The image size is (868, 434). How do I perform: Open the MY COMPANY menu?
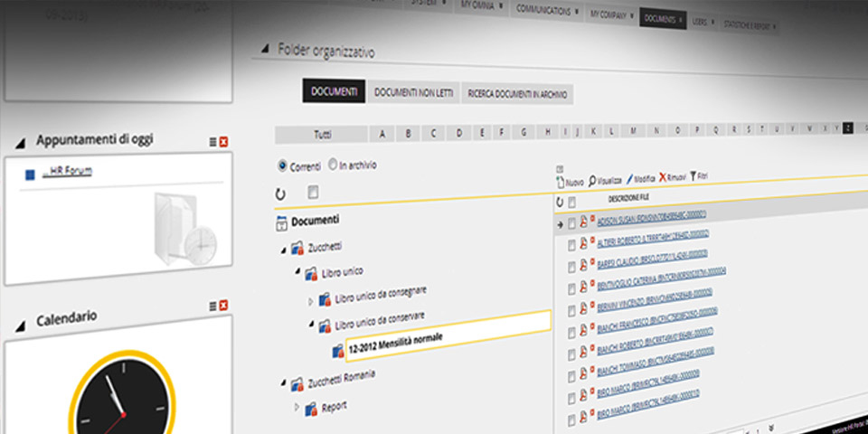(612, 15)
